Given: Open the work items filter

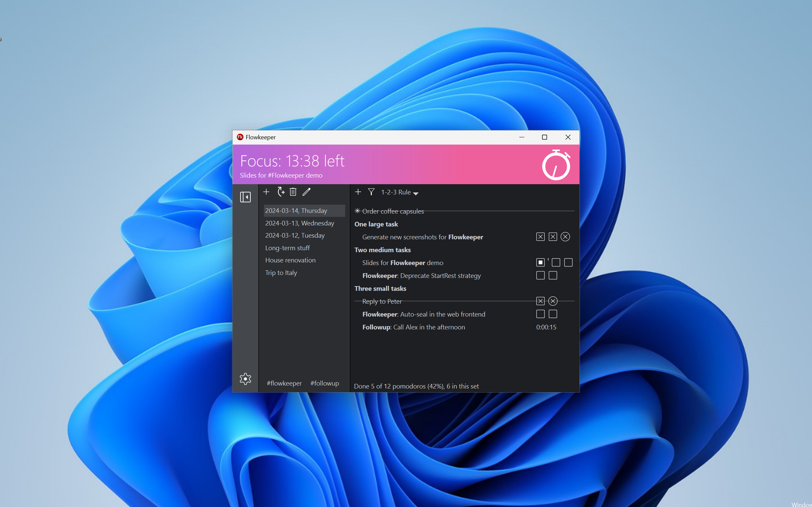Looking at the screenshot, I should point(371,192).
